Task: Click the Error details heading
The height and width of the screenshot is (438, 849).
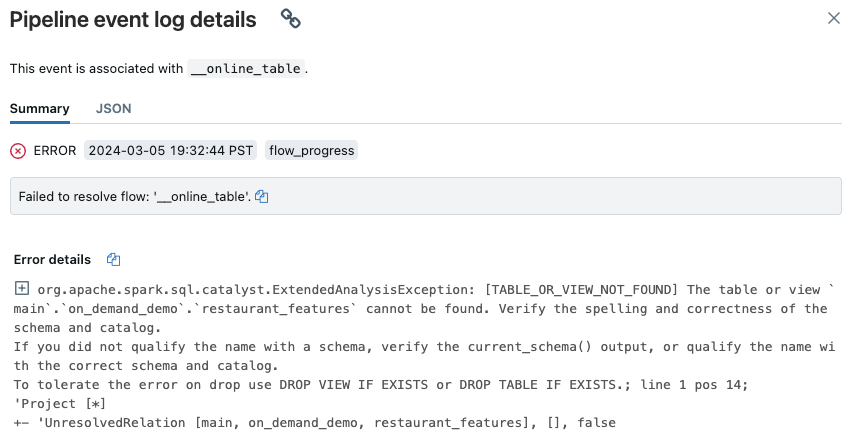Action: (52, 259)
